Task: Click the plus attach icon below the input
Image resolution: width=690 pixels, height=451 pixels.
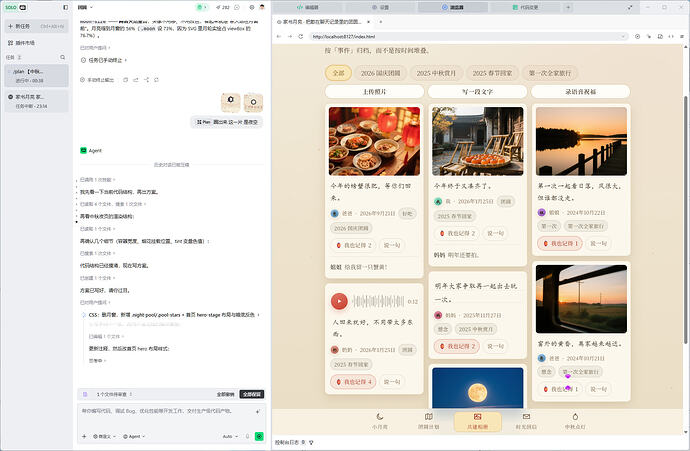Action: point(84,436)
